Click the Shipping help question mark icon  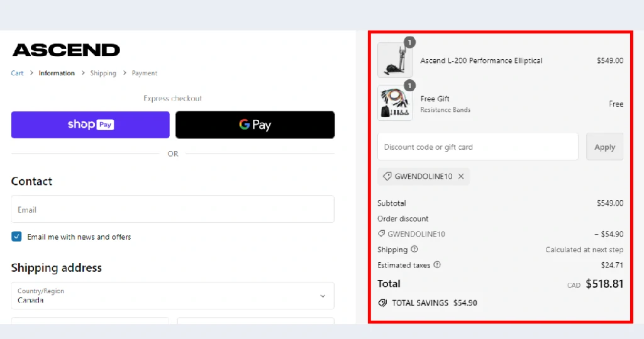[x=414, y=249]
